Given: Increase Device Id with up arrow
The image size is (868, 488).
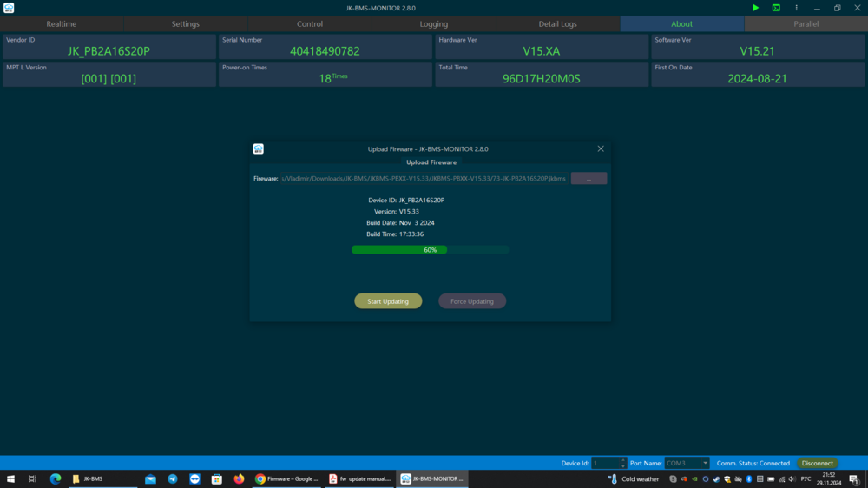Looking at the screenshot, I should 622,460.
